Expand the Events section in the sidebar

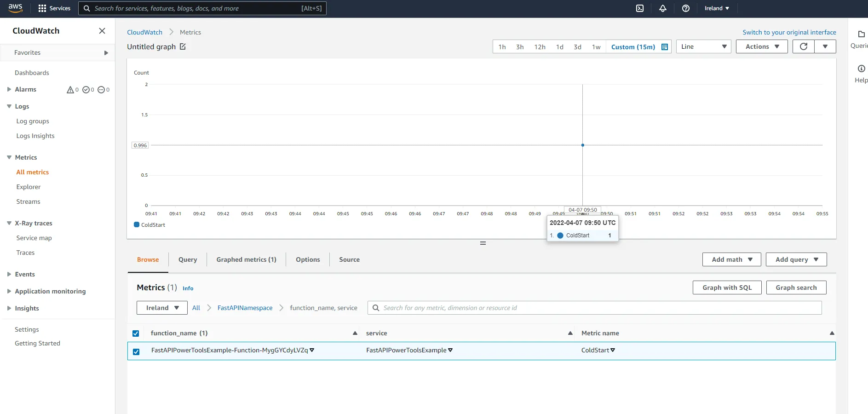9,274
